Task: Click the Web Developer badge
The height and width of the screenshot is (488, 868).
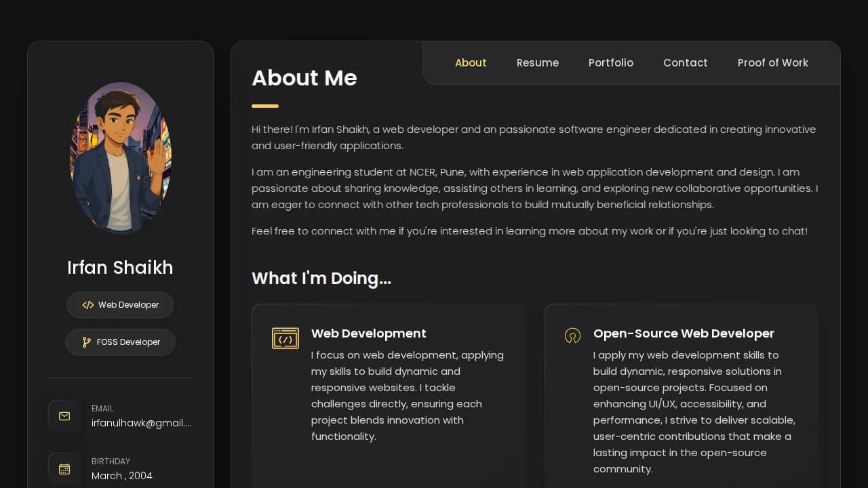Action: coord(120,305)
